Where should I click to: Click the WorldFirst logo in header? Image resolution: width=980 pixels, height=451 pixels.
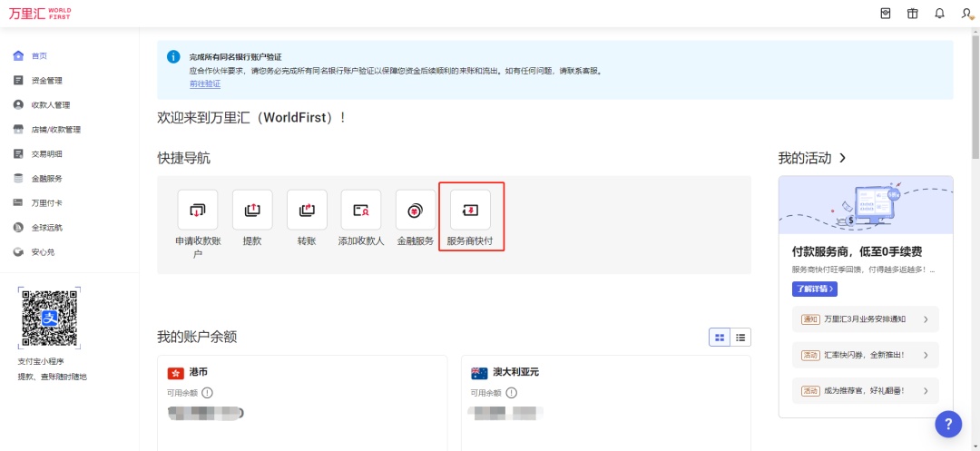[39, 14]
